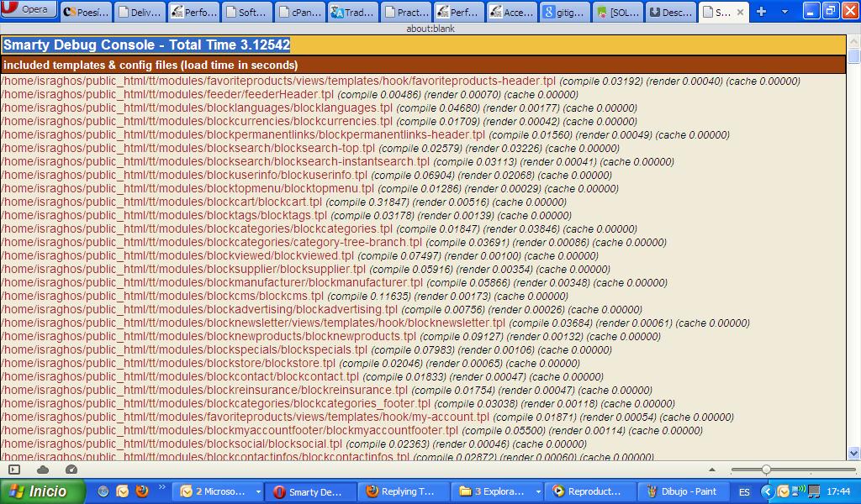Click the blocklanguages.tpl row
This screenshot has width=861, height=504.
coord(319,108)
